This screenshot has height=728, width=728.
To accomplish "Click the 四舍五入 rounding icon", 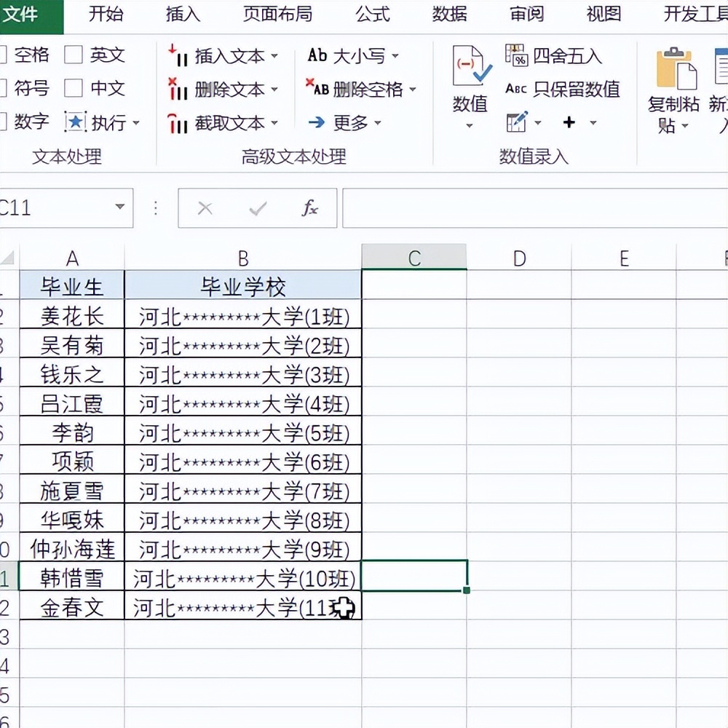I will pos(518,53).
